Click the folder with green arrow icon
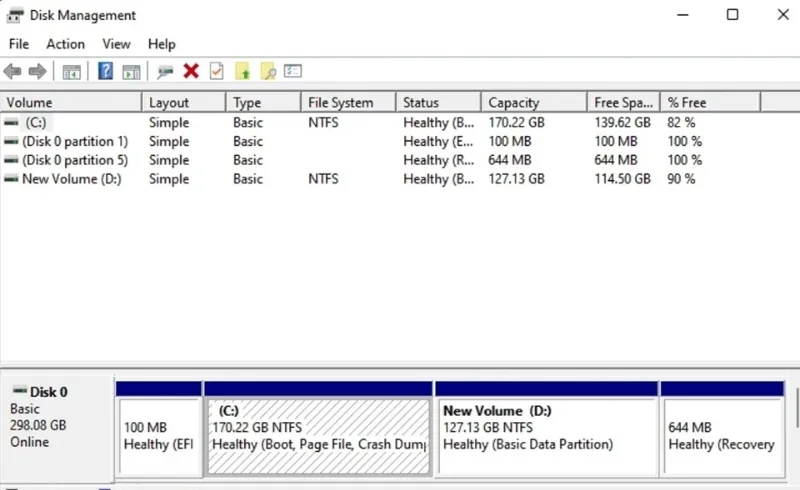This screenshot has height=490, width=800. tap(242, 71)
